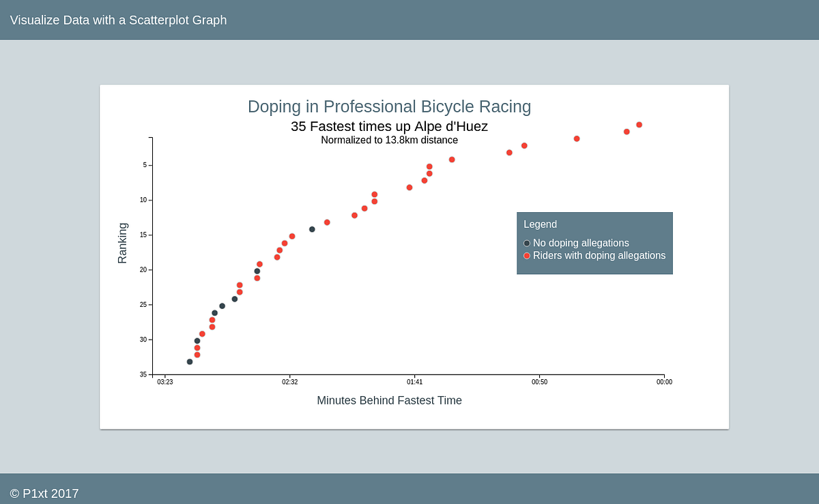Click the subtitle "35 Fastest times up Alpe d'Huez"
Viewport: 819px width, 504px height.
tap(389, 126)
